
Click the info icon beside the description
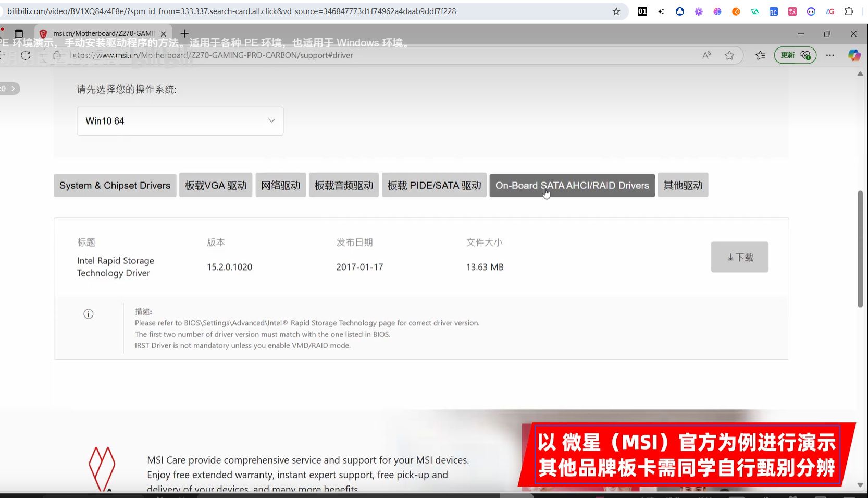click(89, 314)
